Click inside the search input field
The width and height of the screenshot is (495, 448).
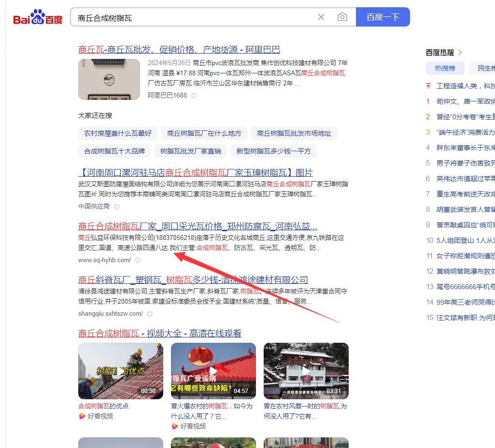point(193,16)
